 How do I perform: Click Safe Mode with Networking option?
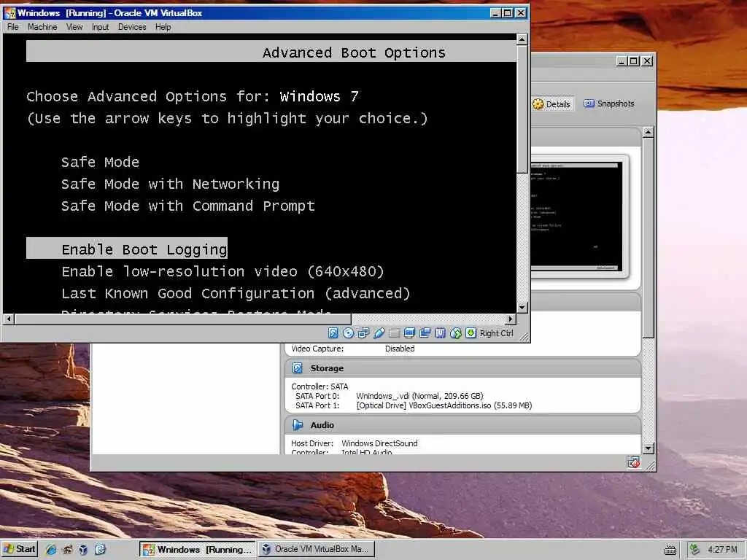[170, 184]
